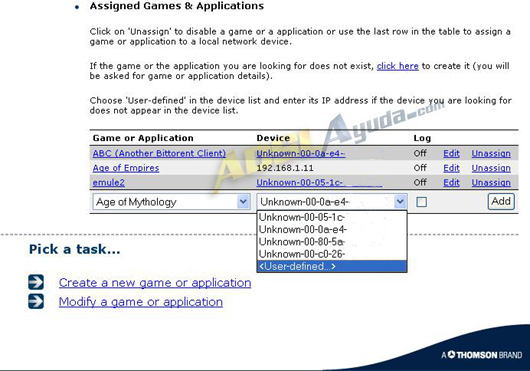
Task: Open the emule2 game link
Action: (x=109, y=182)
